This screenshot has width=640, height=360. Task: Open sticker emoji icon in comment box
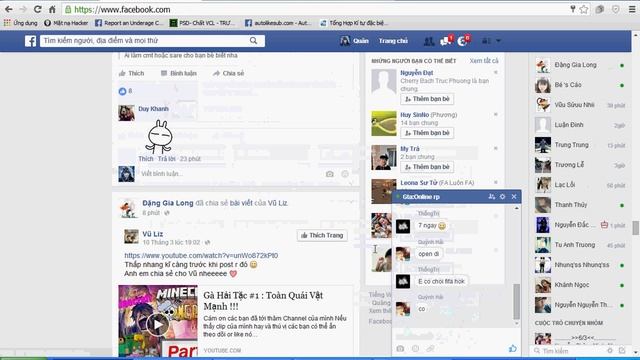coord(345,173)
